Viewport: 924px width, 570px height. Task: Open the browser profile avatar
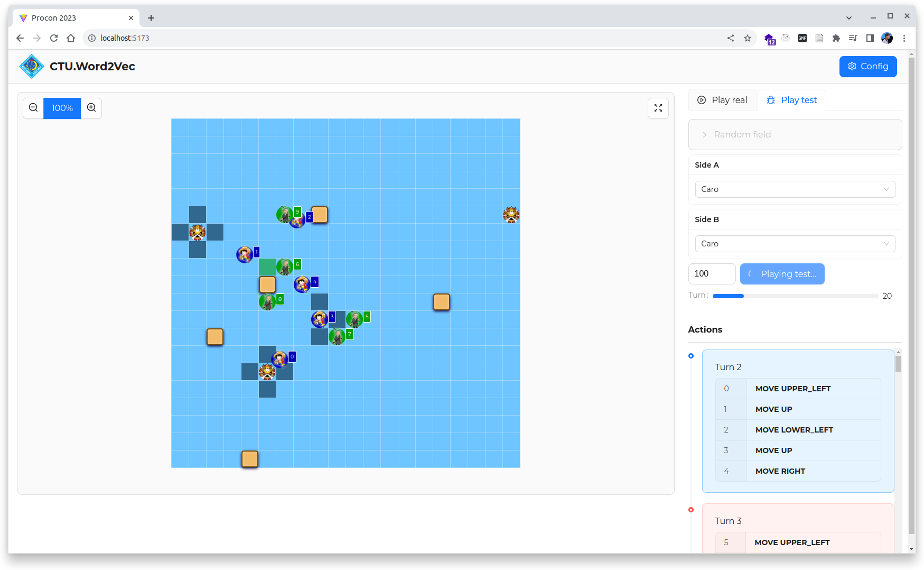(887, 38)
